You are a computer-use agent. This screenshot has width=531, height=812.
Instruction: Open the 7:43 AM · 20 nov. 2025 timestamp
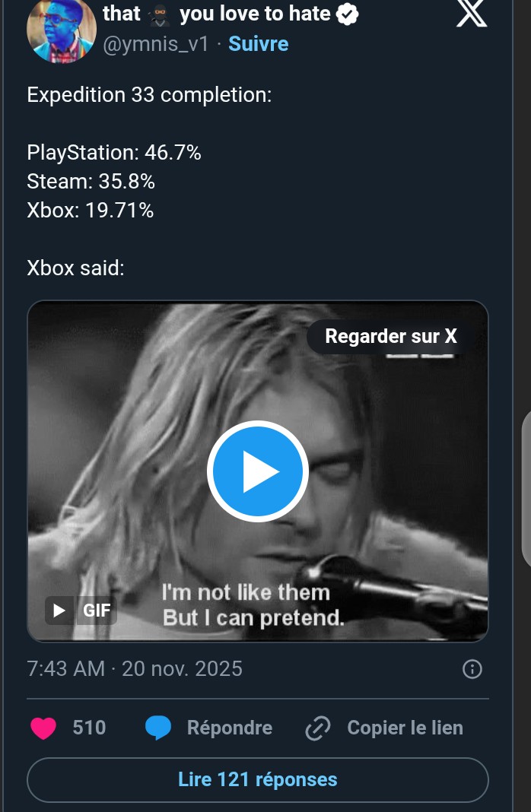coord(135,668)
